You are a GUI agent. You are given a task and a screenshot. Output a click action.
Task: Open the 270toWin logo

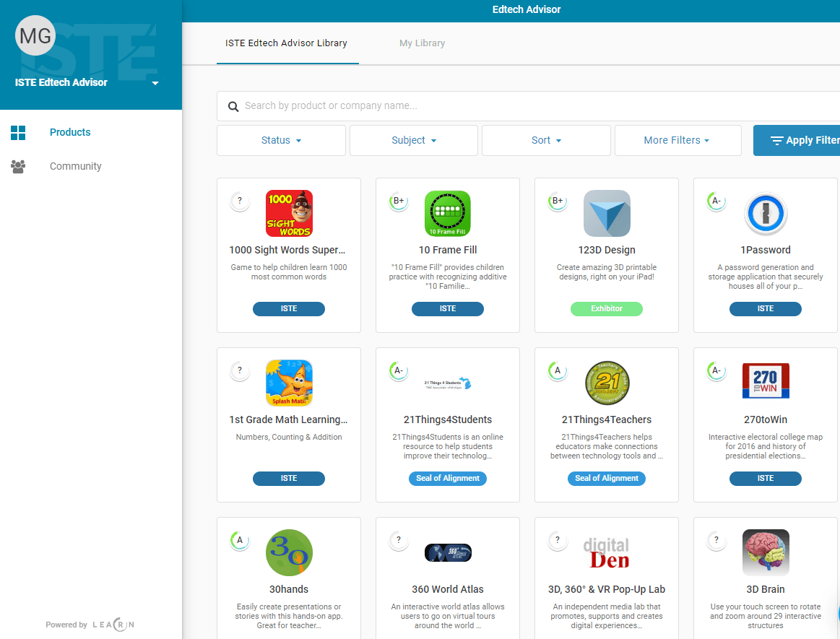(766, 381)
